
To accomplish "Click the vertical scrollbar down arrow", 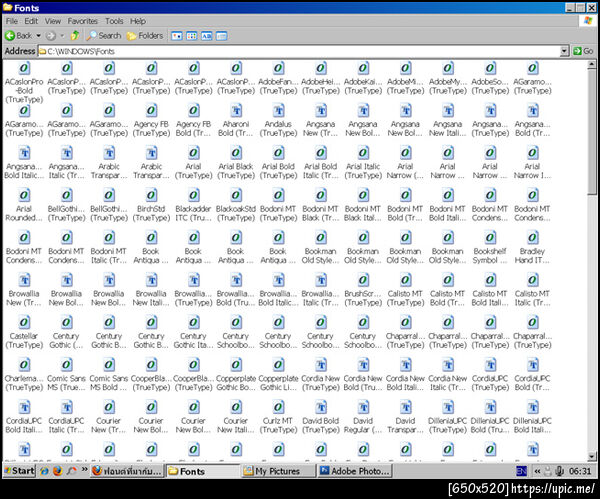I will (592, 456).
